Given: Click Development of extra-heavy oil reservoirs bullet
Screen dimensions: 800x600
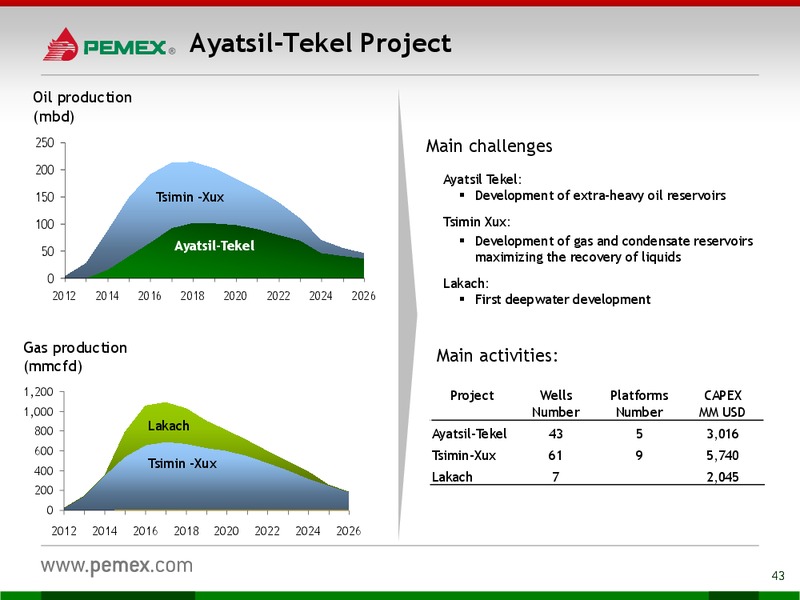Looking at the screenshot, I should pos(600,195).
